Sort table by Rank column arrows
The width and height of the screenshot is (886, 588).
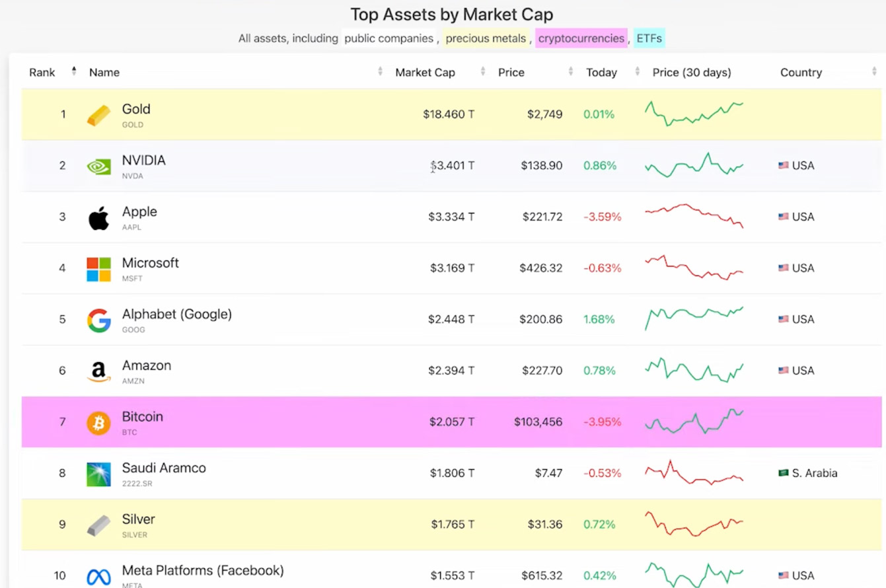[x=74, y=71]
